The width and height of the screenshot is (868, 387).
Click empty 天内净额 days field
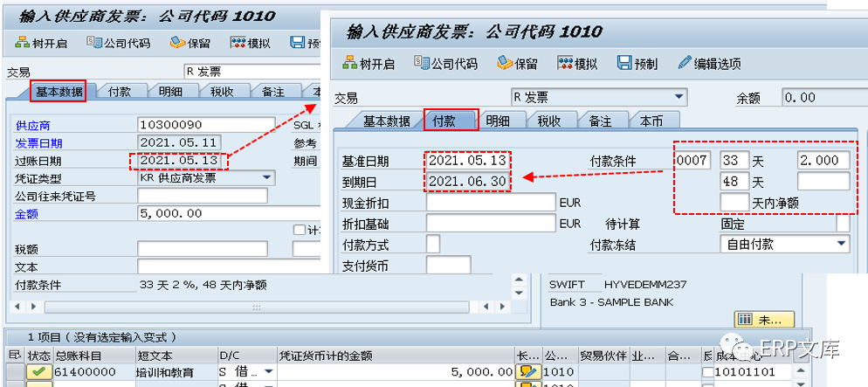tap(734, 202)
